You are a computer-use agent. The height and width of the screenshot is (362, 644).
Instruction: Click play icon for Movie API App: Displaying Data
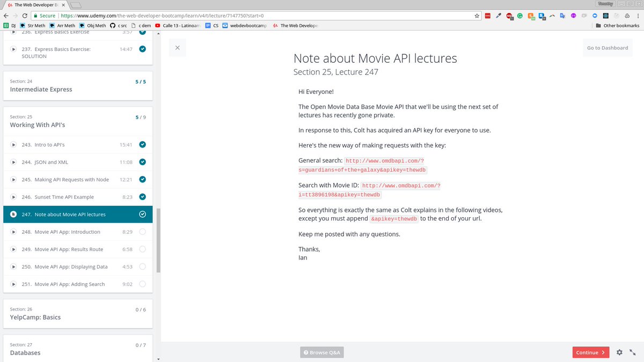pyautogui.click(x=14, y=267)
